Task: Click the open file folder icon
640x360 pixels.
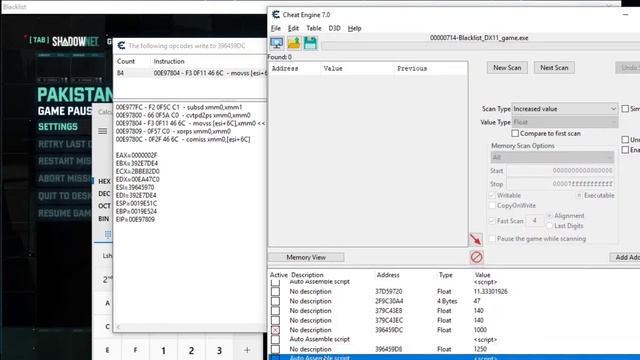Action: click(293, 43)
